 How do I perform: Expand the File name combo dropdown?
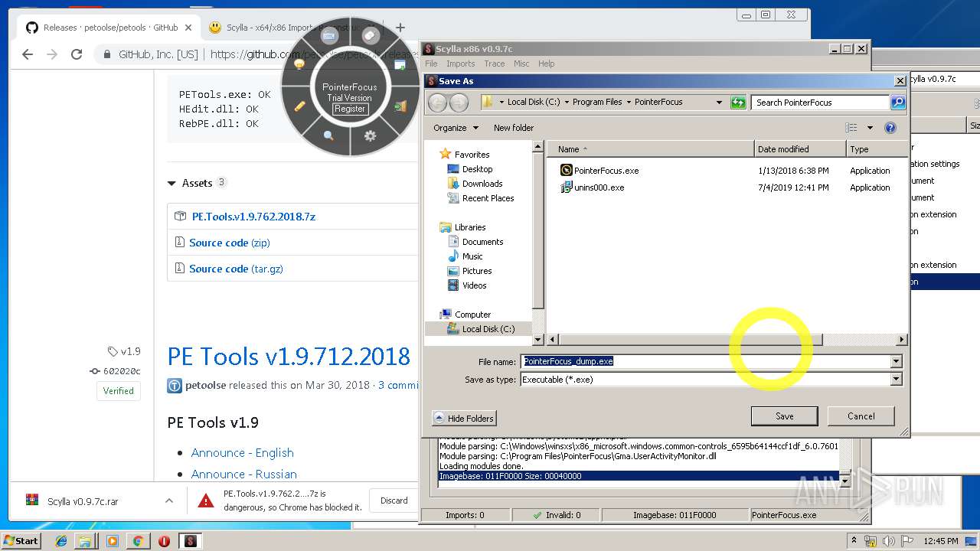[x=896, y=361]
